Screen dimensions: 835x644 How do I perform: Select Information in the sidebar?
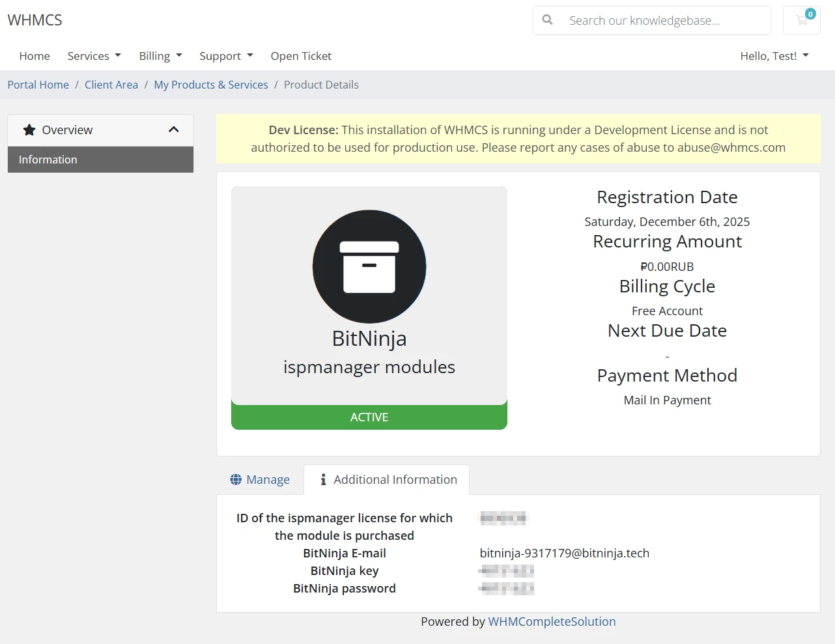tap(100, 160)
